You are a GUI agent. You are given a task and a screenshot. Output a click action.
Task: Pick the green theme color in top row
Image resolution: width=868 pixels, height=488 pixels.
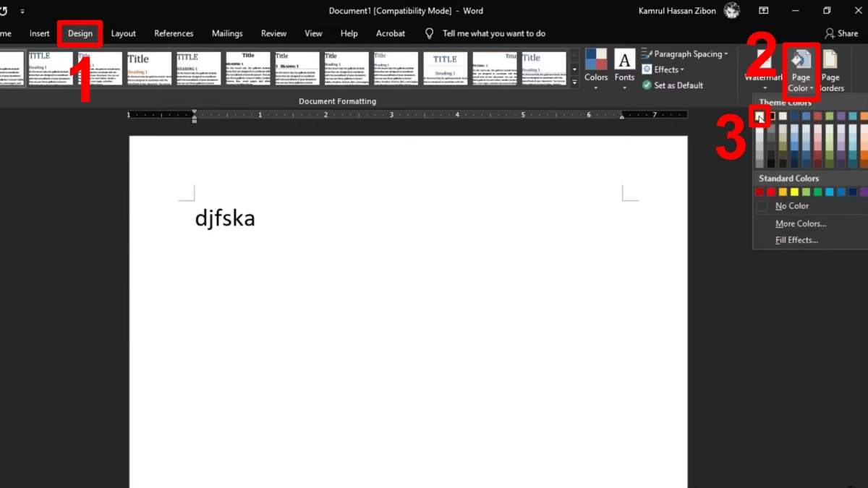[829, 116]
